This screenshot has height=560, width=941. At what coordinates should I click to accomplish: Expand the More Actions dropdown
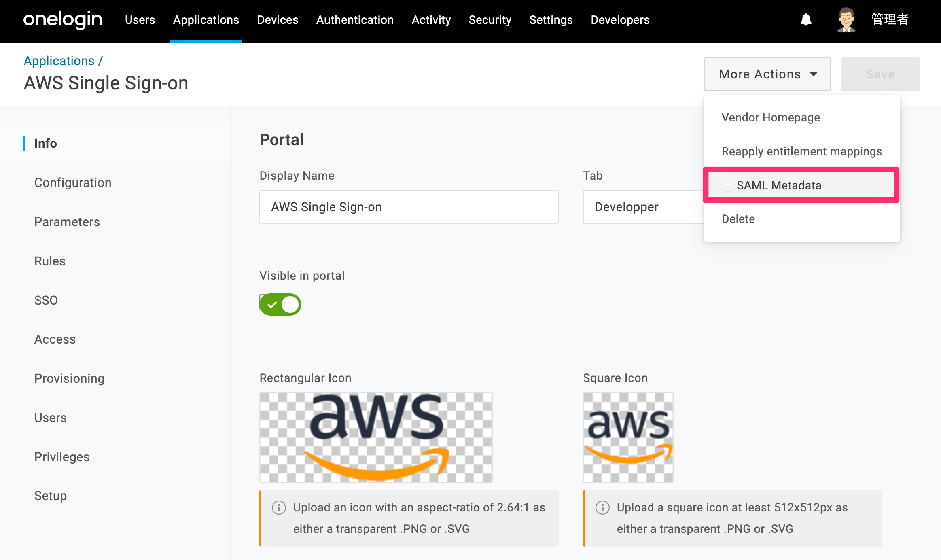pos(767,74)
